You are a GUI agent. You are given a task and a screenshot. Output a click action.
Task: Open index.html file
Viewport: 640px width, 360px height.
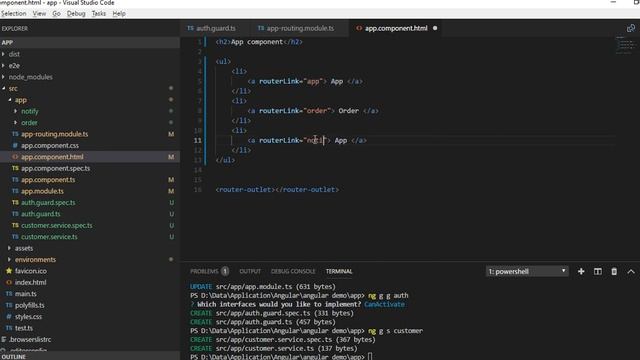(30, 282)
